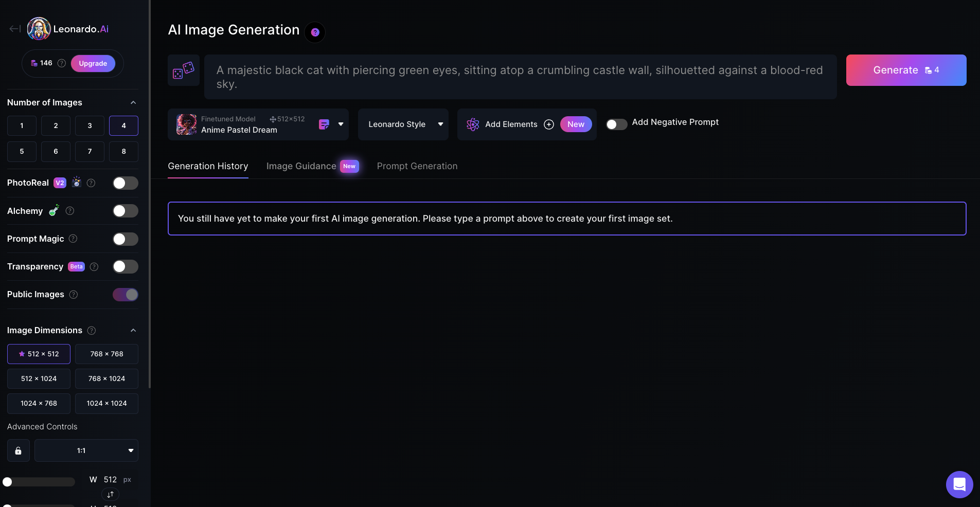
Task: Enable the Add Negative Prompt toggle
Action: tap(616, 124)
